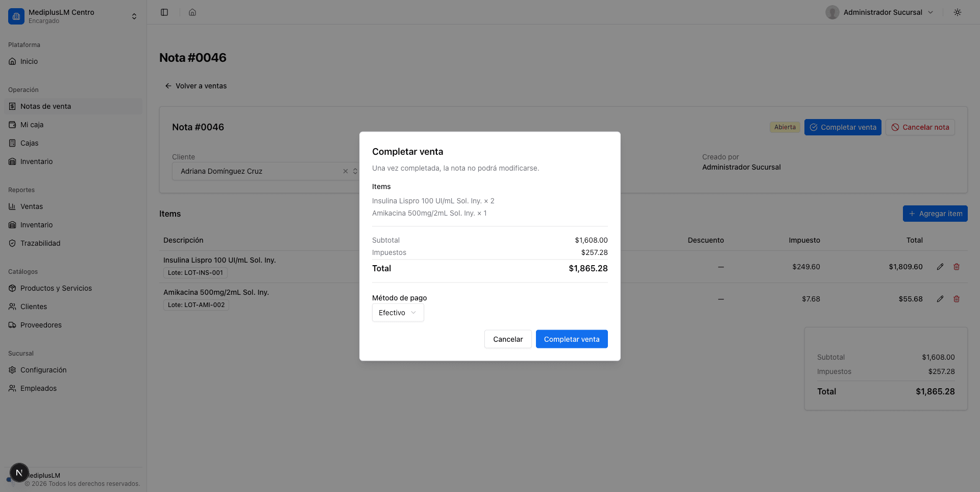Click Volver a ventas back link

196,86
